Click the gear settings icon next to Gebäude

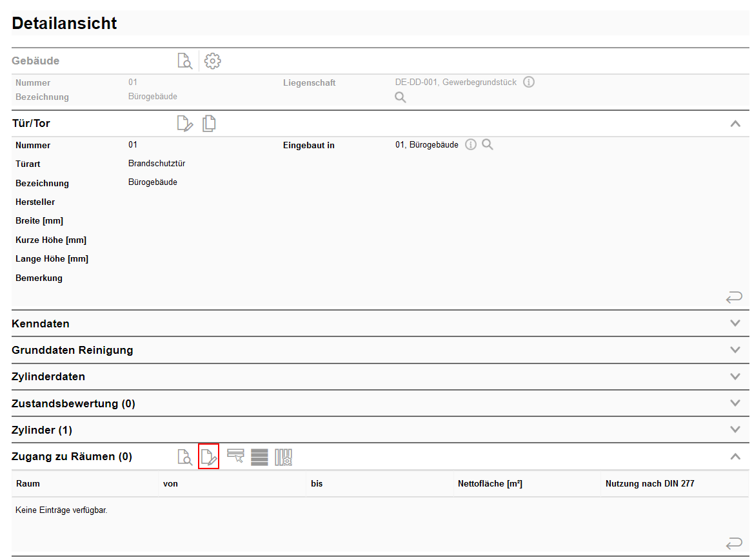tap(213, 61)
